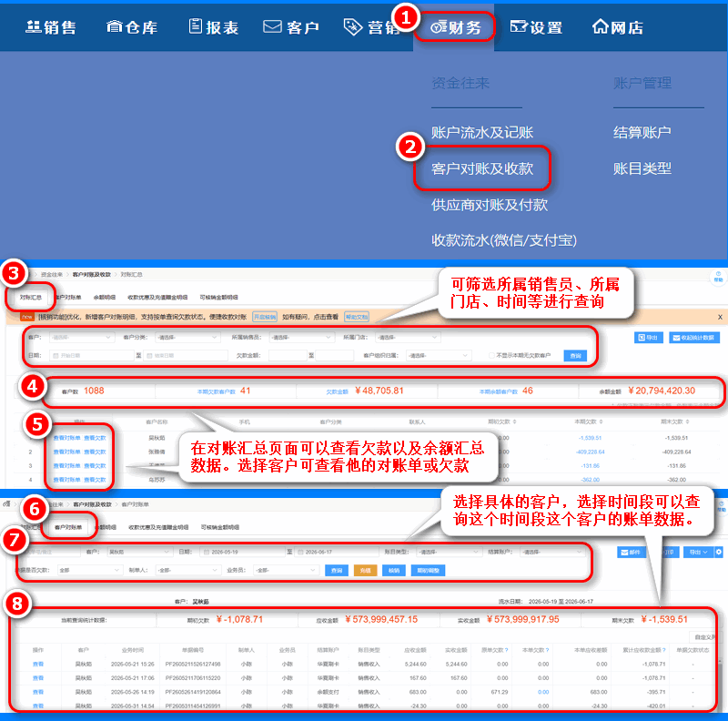Expand the 导出 dropdown button on statement page

coord(698,552)
